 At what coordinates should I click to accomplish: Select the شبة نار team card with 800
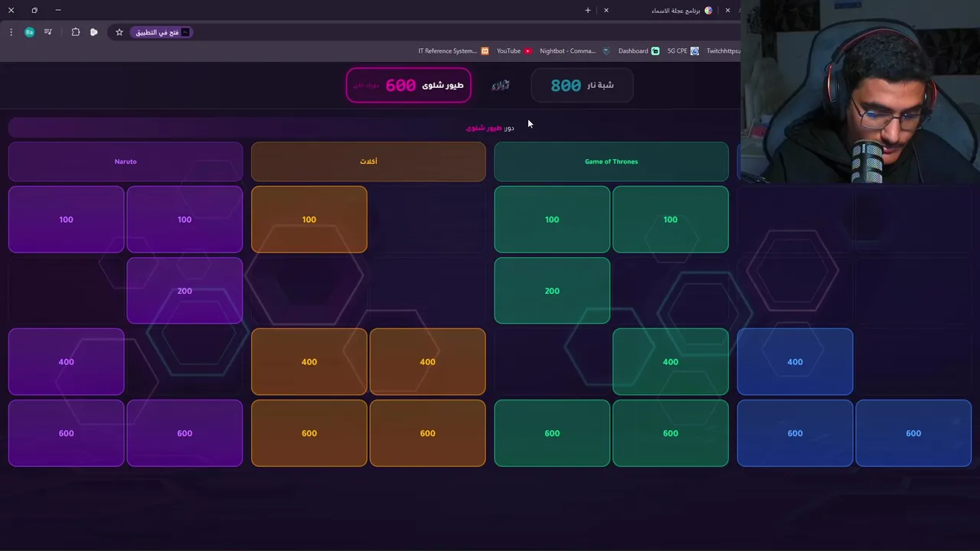pos(582,85)
